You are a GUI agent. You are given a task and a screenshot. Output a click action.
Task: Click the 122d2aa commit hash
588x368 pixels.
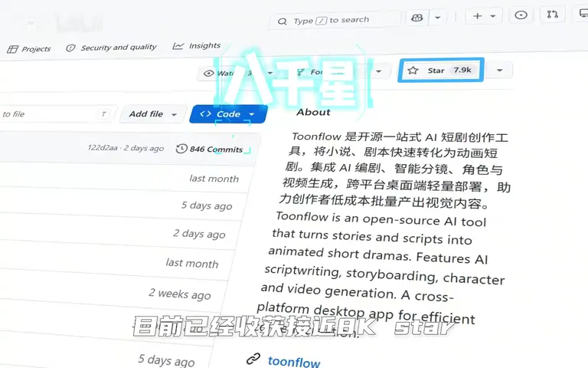pyautogui.click(x=103, y=147)
